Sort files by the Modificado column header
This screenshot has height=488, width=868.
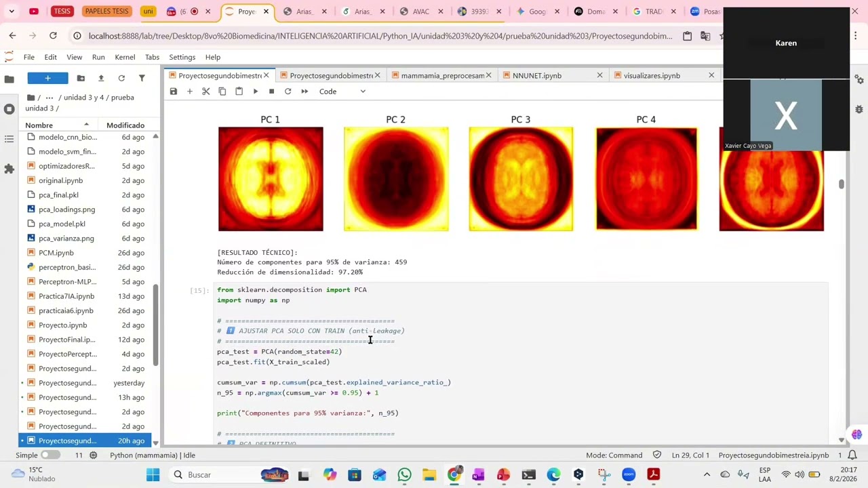click(x=125, y=125)
